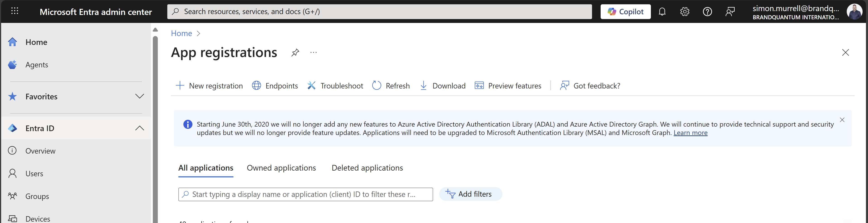
Task: Pin the App registrations page
Action: coord(295,52)
